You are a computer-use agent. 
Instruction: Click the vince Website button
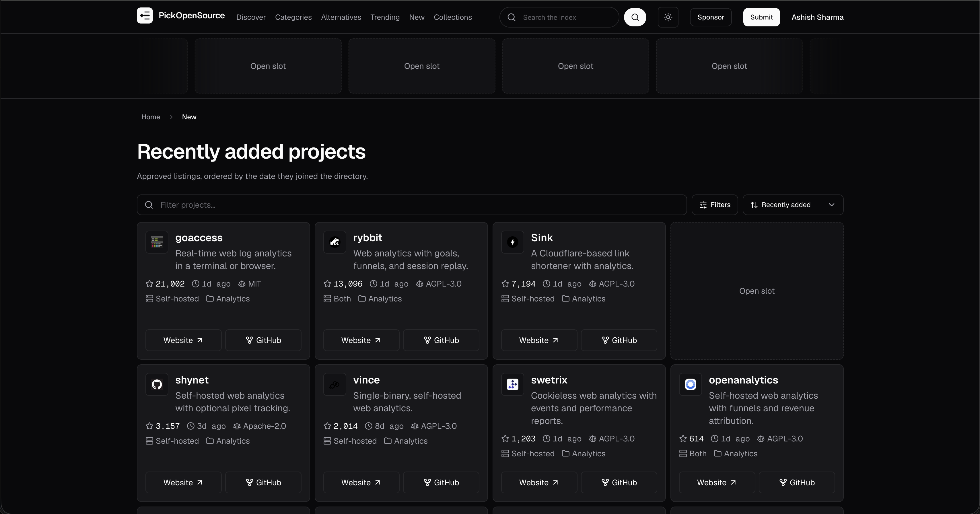click(x=361, y=482)
